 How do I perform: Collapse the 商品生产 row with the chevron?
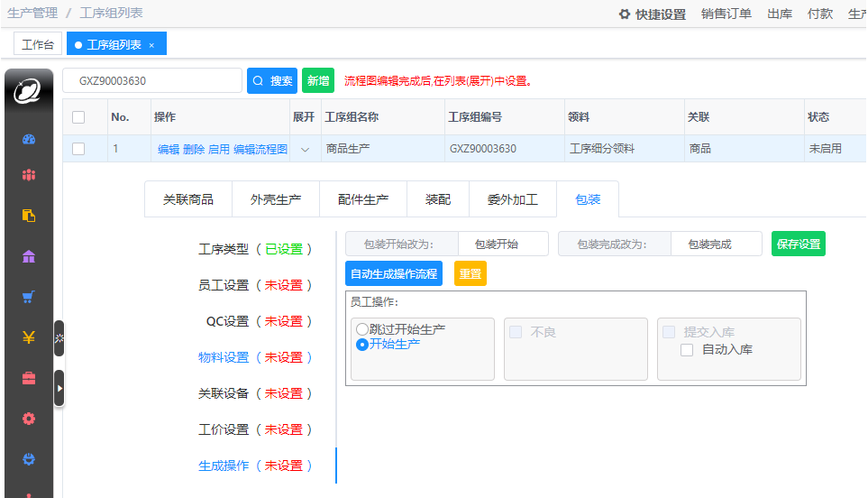[x=305, y=150]
